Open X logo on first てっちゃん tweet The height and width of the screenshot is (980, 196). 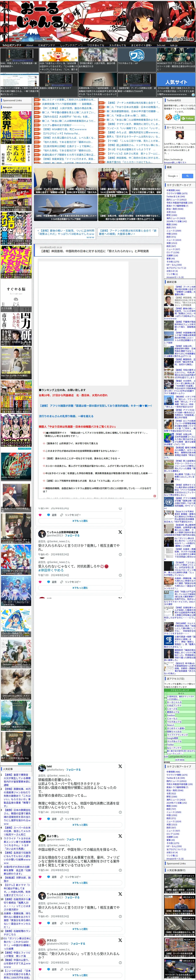(x=120, y=532)
